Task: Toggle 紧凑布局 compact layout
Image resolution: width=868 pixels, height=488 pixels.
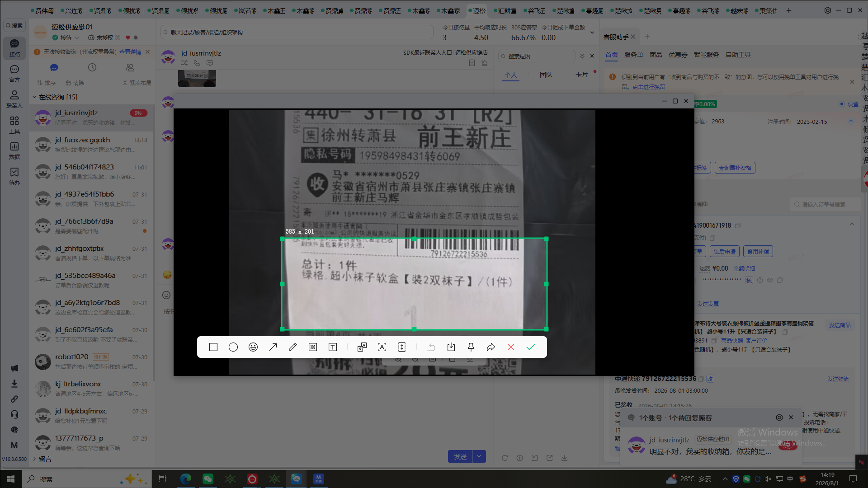Action: click(137, 83)
